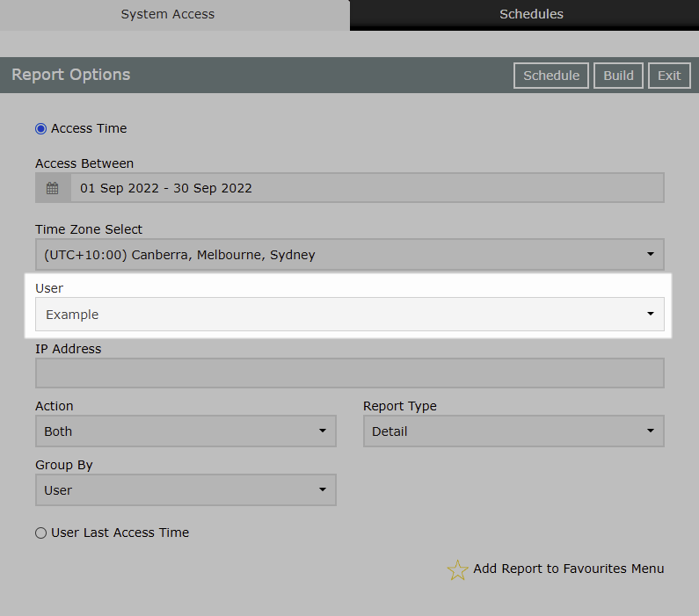Open the User dropdown showing Example

350,314
